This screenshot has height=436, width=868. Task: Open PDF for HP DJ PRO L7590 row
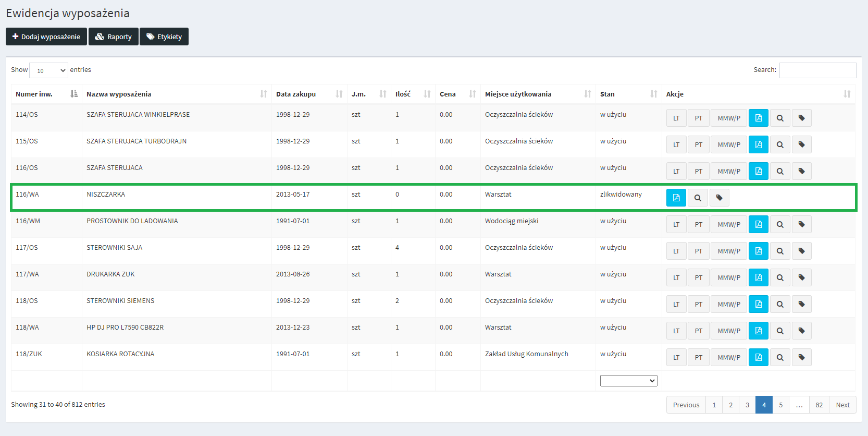758,331
